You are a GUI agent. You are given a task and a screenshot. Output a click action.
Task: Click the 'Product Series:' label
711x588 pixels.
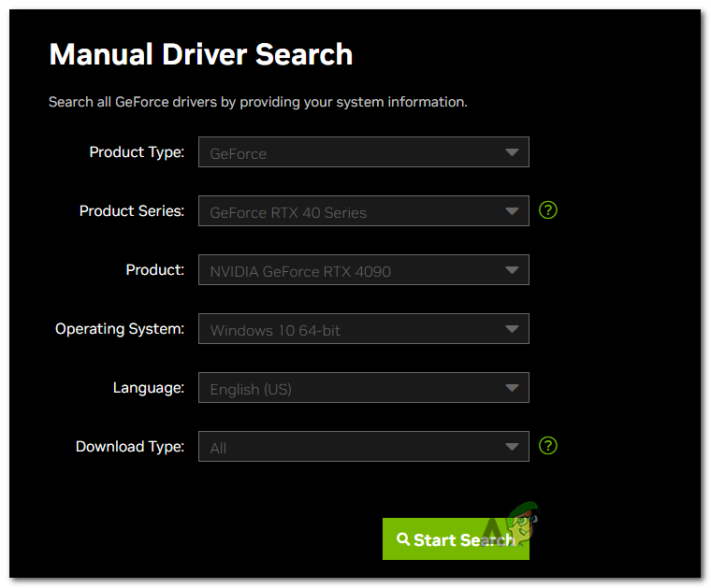point(132,211)
